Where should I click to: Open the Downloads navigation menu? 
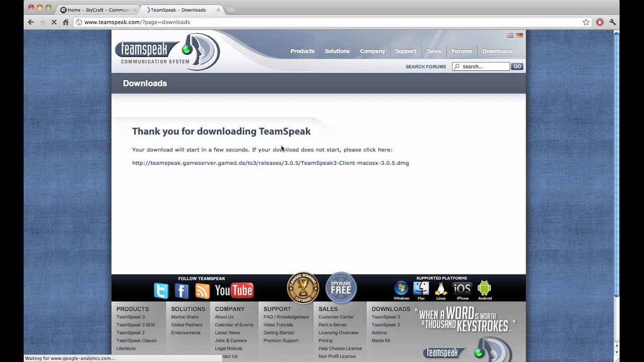tap(497, 51)
